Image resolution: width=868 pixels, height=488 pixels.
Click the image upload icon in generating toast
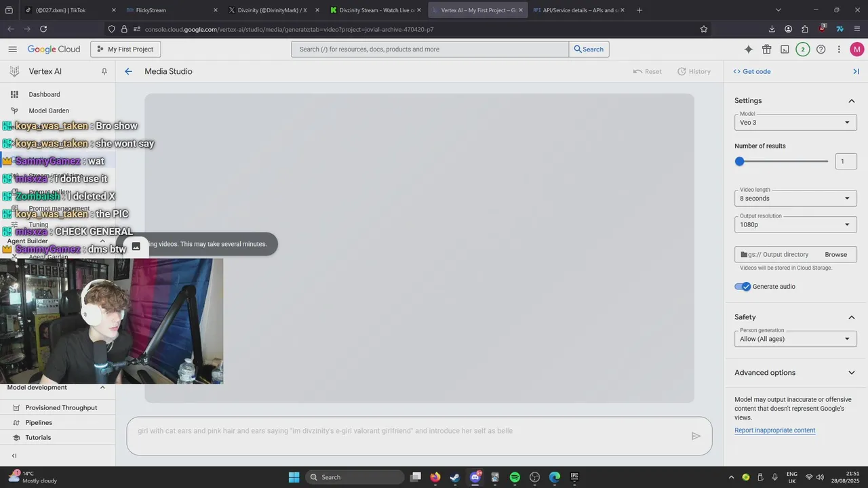point(136,246)
